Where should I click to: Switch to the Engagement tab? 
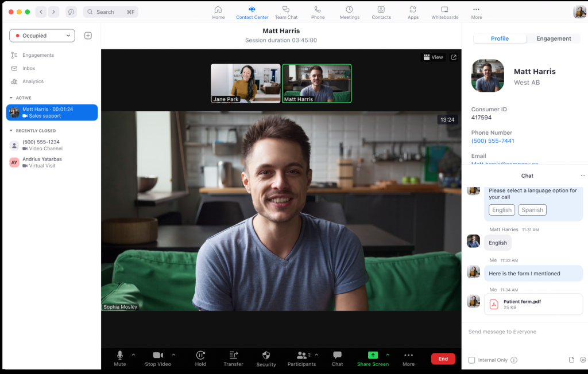click(553, 38)
